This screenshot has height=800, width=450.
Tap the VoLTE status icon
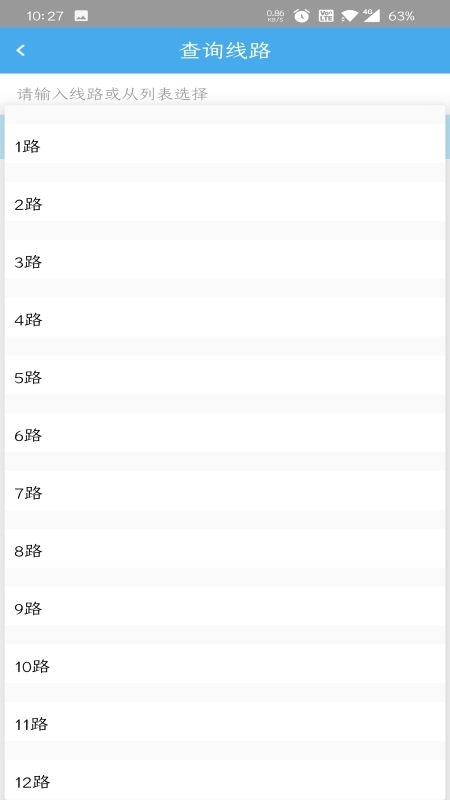point(326,16)
